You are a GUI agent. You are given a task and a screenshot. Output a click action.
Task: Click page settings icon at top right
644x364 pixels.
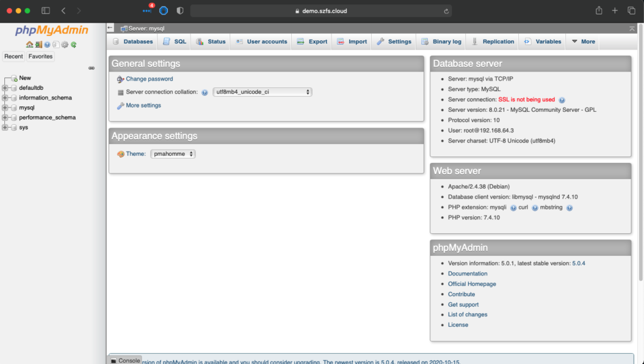[x=631, y=28]
